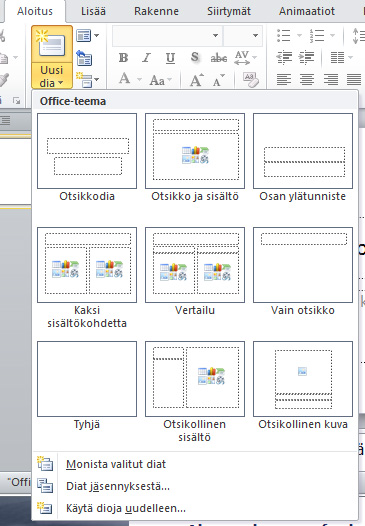Open the clipboard dialog launcher icon
This screenshot has width=365, height=526.
(x=16, y=100)
